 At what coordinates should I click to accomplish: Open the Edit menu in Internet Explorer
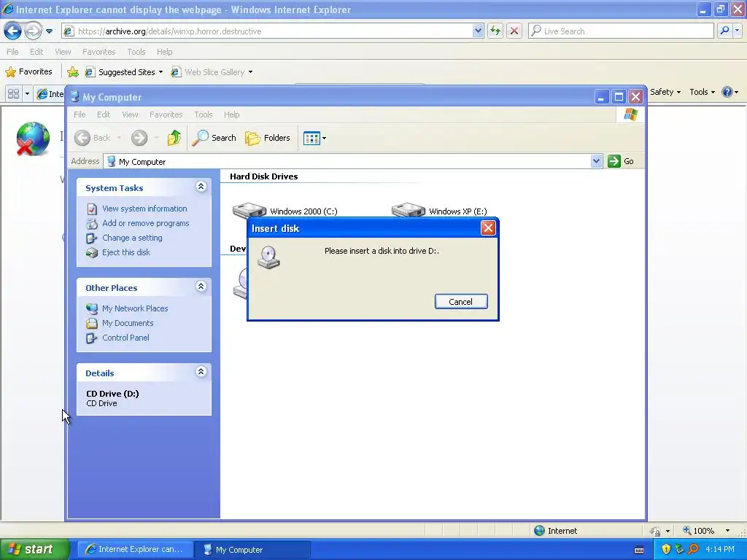click(36, 52)
